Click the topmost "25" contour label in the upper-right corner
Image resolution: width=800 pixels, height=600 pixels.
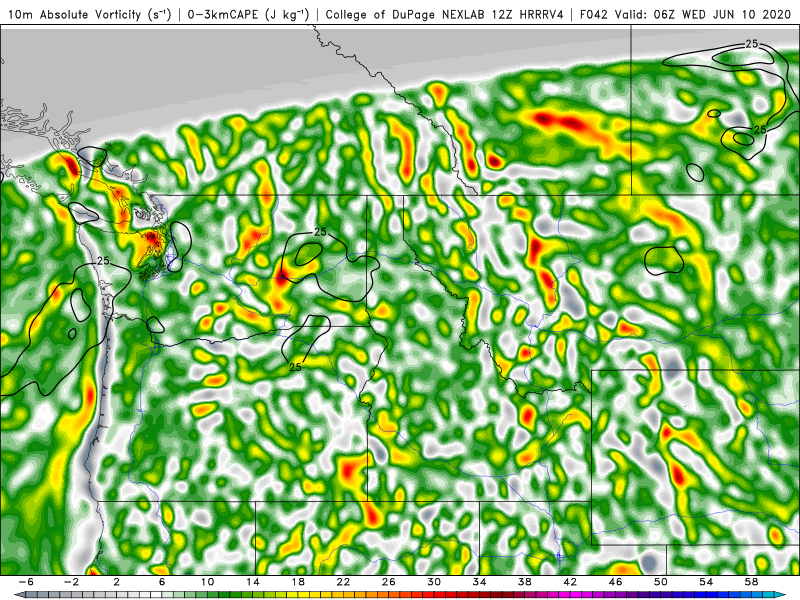[x=752, y=44]
